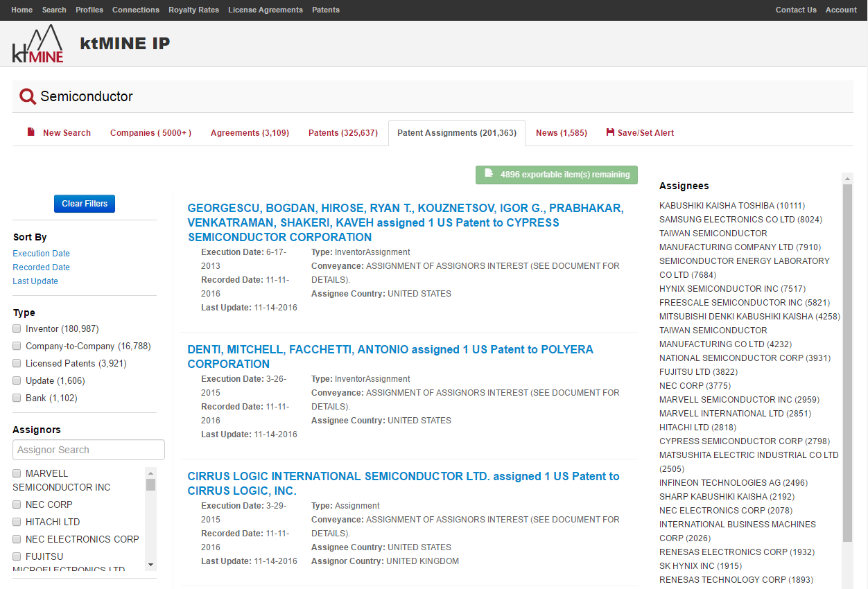Select assignee MITSUBISHI DENKI KABUSHIKI KAISHA (4258)
This screenshot has height=589, width=868.
point(749,317)
